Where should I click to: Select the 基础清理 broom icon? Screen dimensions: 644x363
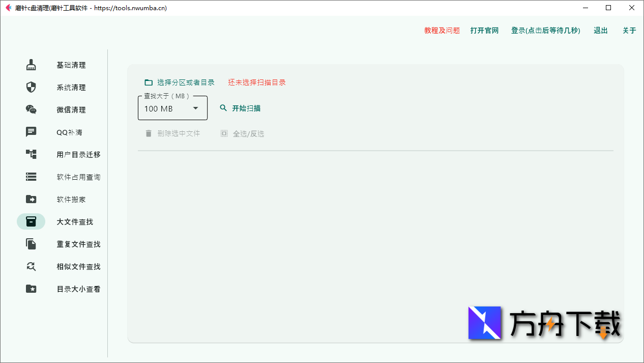[x=31, y=65]
